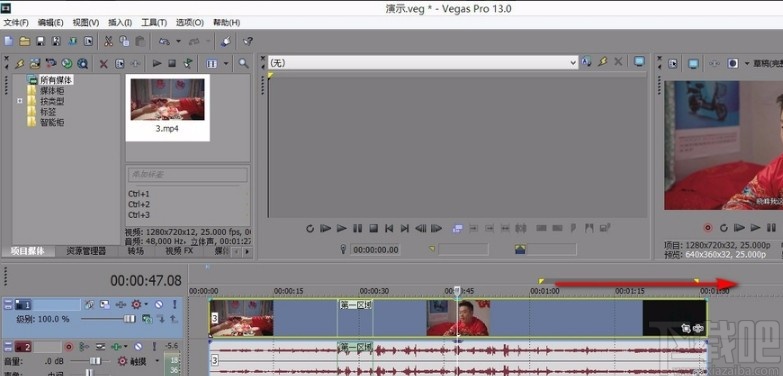Open the preview quality dropdown arrow

(x=748, y=63)
